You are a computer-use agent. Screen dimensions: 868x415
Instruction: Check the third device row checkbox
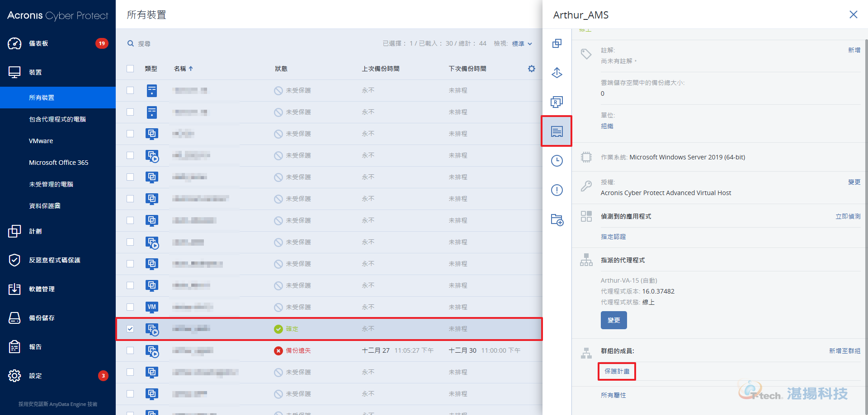130,134
